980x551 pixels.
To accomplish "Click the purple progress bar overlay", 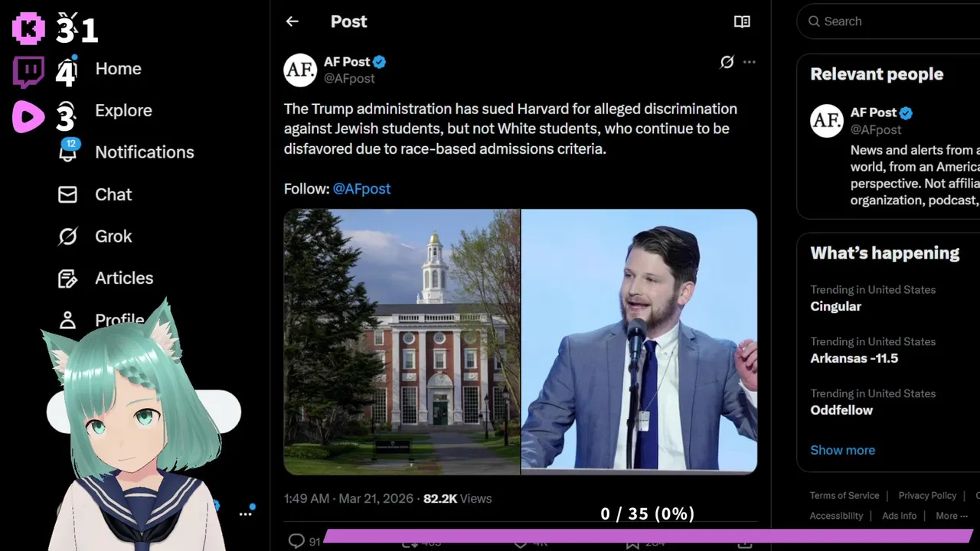I will [648, 536].
